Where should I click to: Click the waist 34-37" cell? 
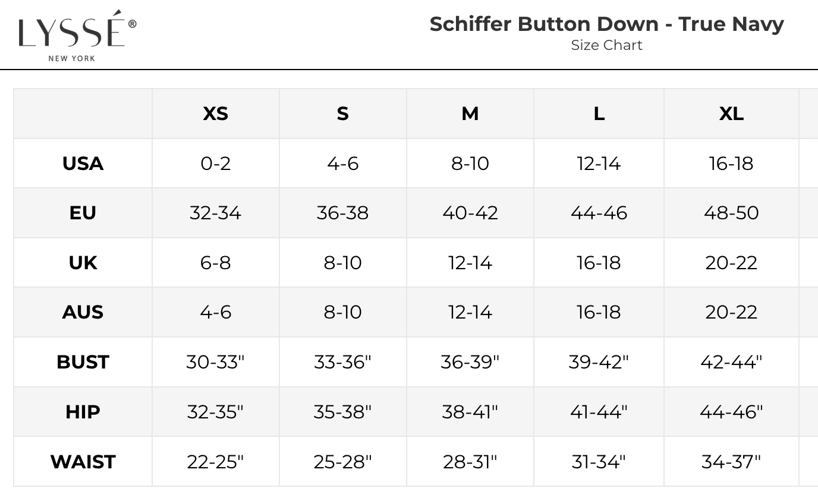pyautogui.click(x=731, y=461)
